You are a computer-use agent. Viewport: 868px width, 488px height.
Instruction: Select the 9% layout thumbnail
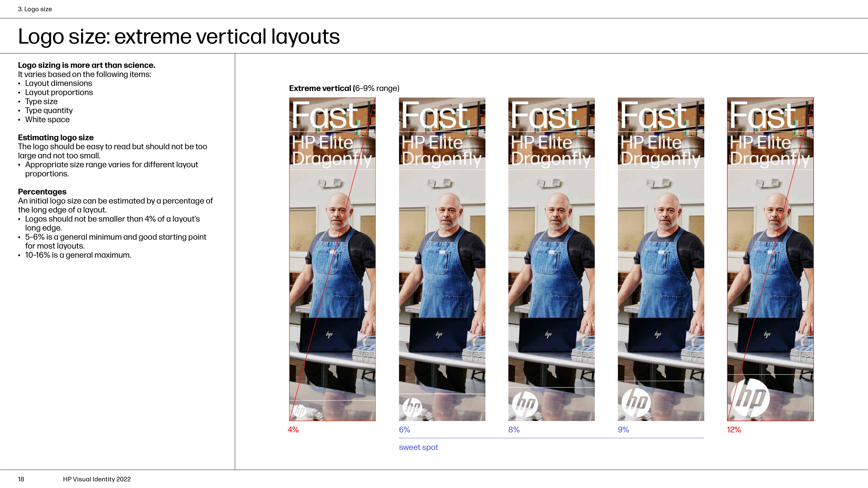pyautogui.click(x=661, y=259)
